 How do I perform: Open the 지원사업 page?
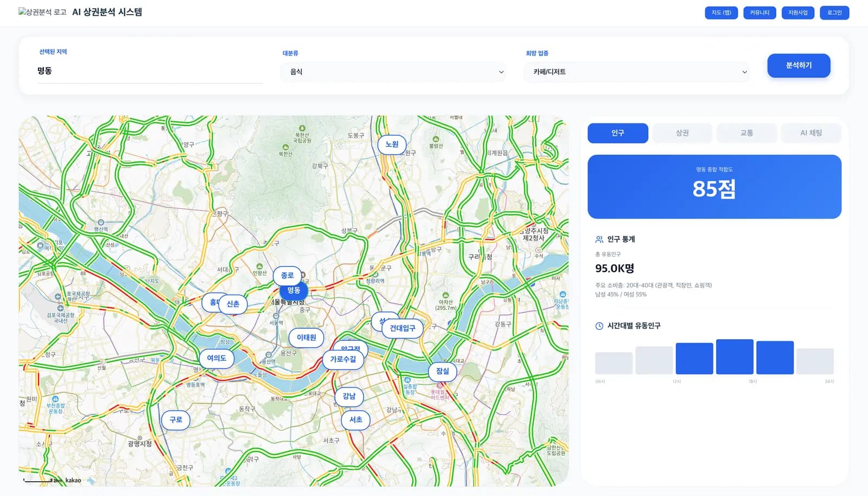pyautogui.click(x=797, y=12)
